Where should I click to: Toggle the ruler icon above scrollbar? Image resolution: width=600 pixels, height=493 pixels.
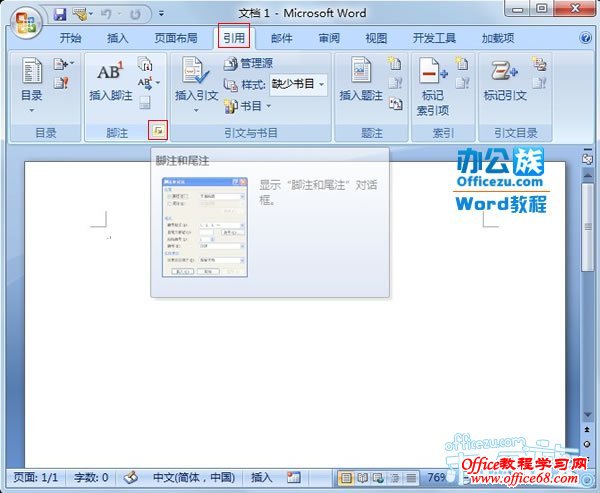click(x=587, y=158)
